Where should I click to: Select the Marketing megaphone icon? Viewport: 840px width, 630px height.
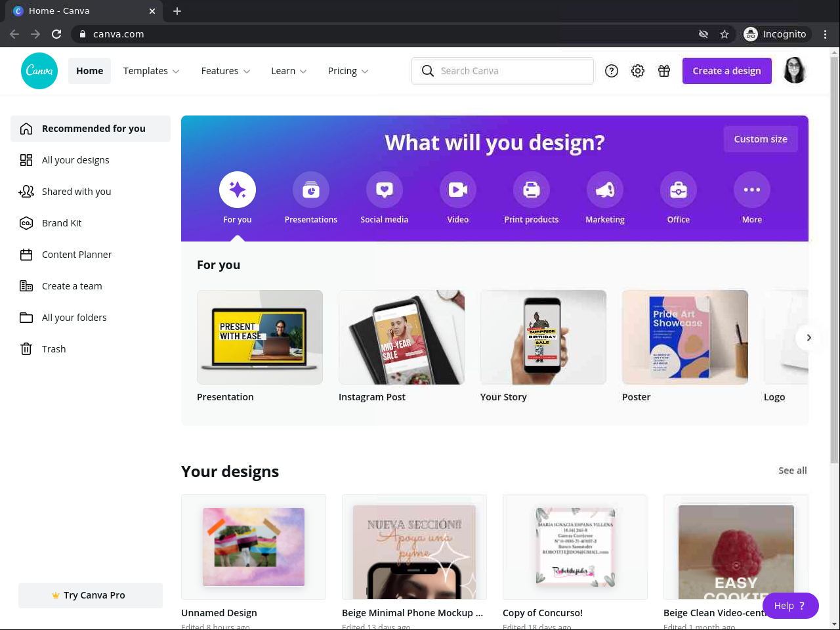click(605, 190)
